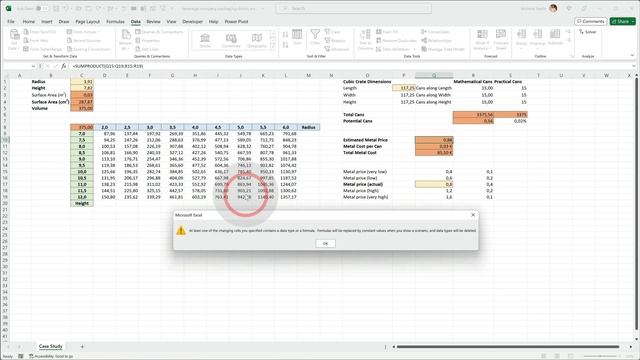This screenshot has height=360, width=640.
Task: Switch to the Power Pivot tab
Action: point(236,21)
